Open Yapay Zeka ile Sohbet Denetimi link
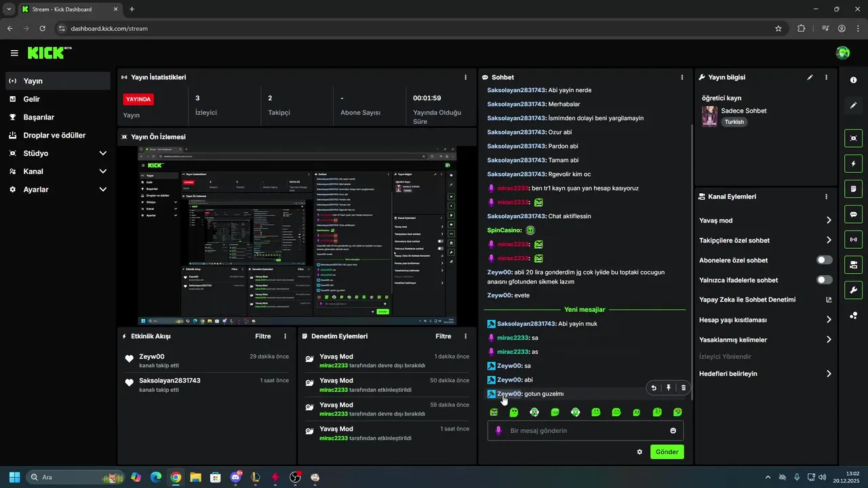The image size is (868, 488). coord(766,300)
